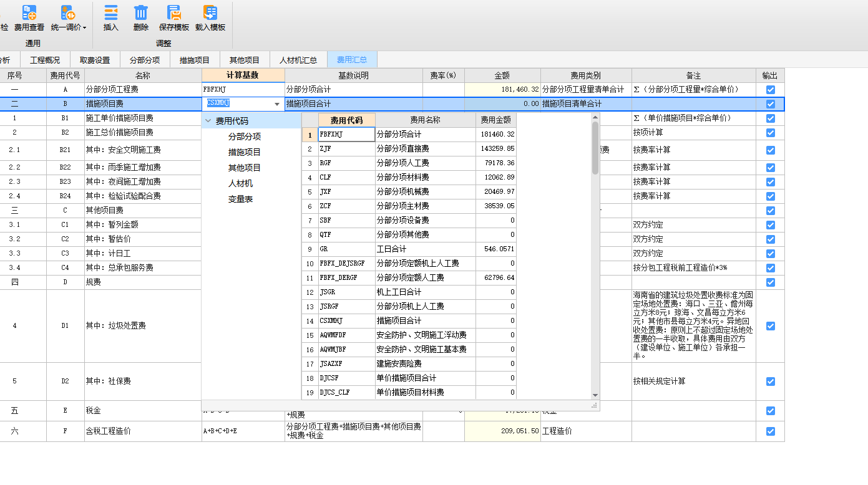Click the popup resize grip corner

click(x=595, y=406)
